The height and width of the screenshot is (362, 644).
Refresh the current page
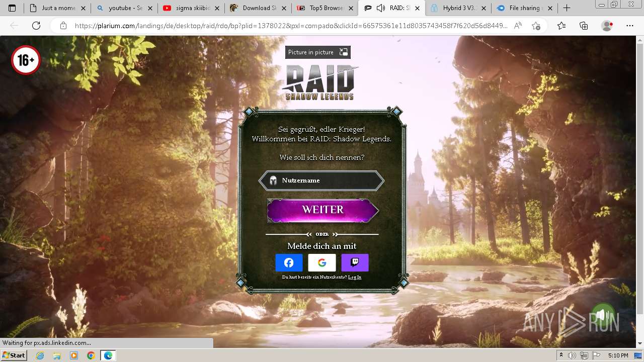pos(36,26)
